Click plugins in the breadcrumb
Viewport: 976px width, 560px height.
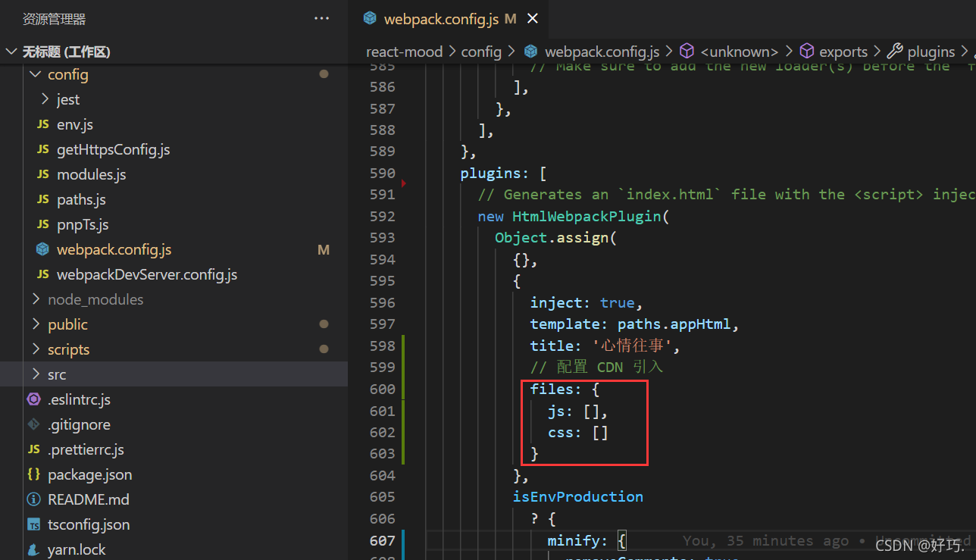click(931, 52)
